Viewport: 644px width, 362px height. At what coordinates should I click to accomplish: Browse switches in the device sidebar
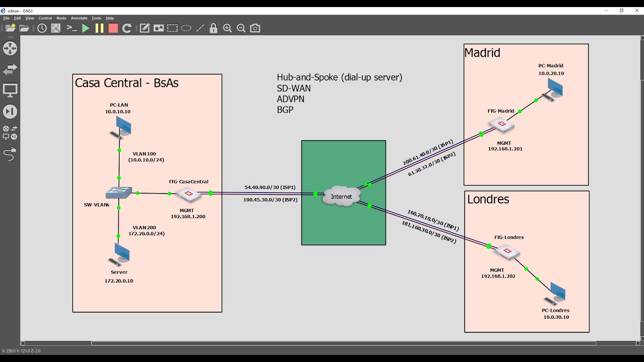click(x=10, y=69)
